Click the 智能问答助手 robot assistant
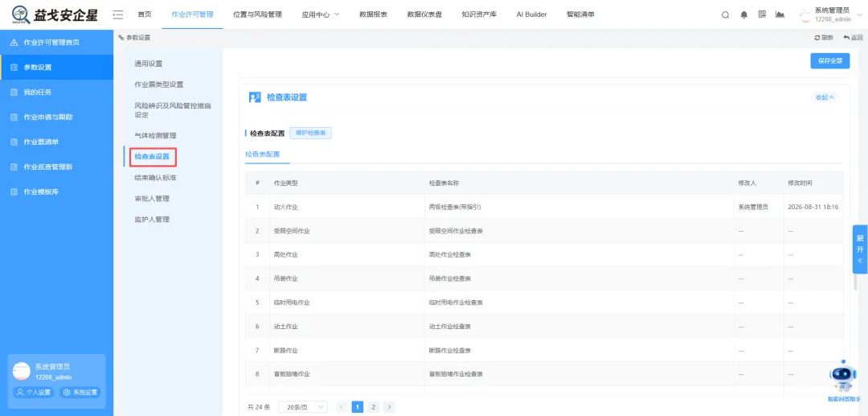 (x=843, y=379)
